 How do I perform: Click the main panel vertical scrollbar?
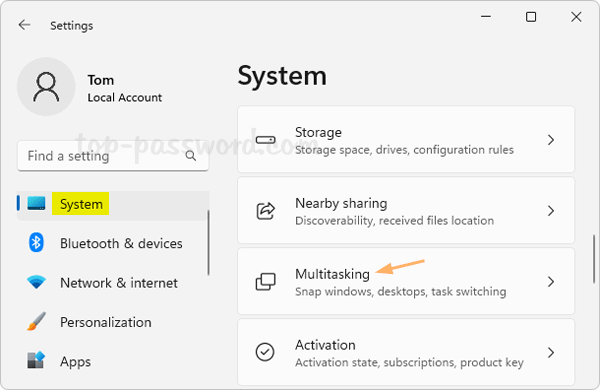594,259
